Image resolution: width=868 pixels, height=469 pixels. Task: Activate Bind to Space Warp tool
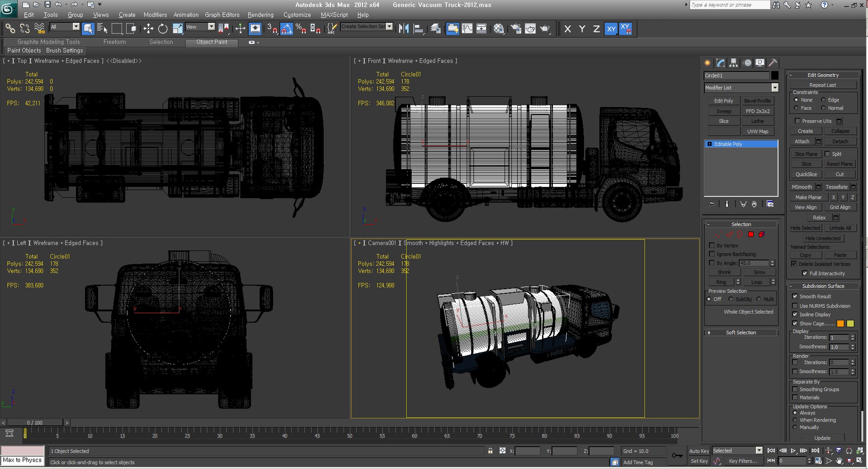click(x=40, y=28)
